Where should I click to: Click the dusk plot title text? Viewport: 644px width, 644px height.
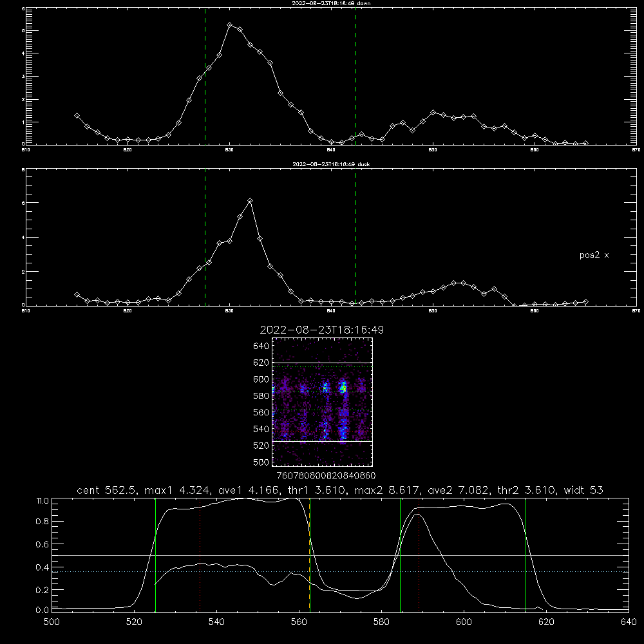click(x=331, y=164)
